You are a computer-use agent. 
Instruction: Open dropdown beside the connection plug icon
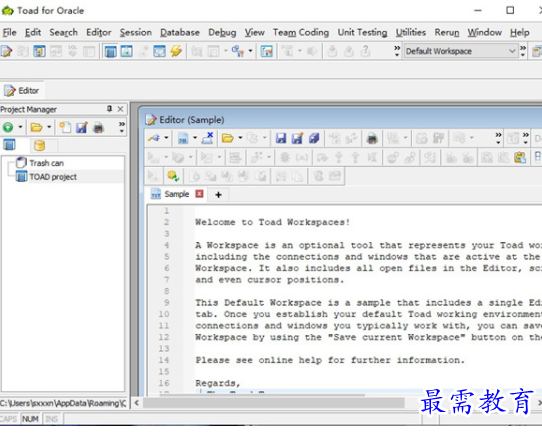point(166,138)
